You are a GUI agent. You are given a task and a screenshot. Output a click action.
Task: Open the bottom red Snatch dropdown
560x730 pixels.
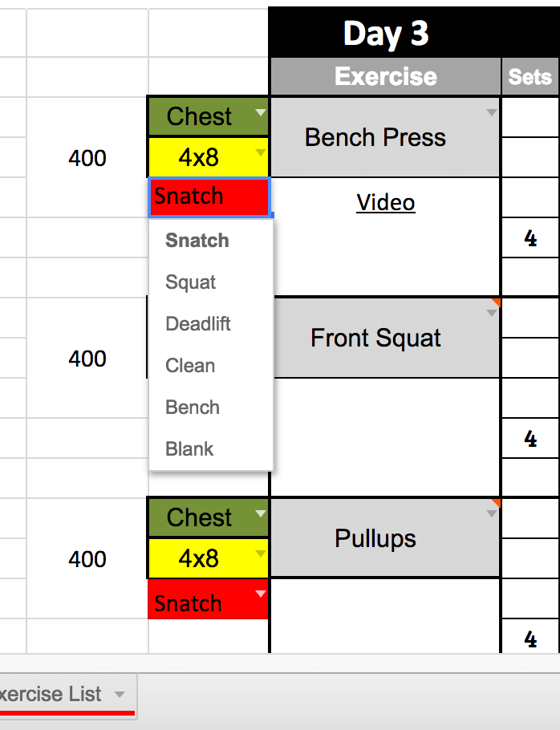click(260, 594)
